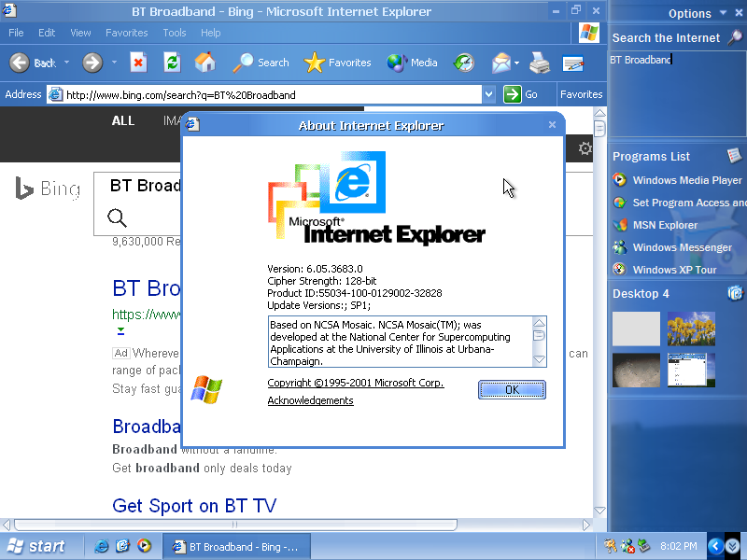747x560 pixels.
Task: Click the Print toolbar icon
Action: coord(539,63)
